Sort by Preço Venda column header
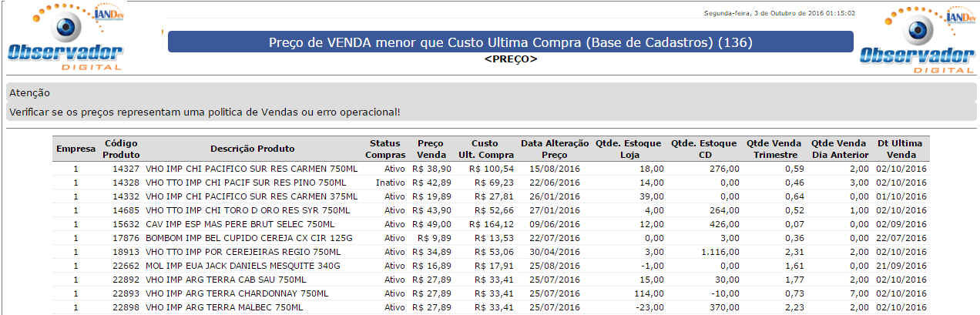980x315 pixels. [431, 149]
